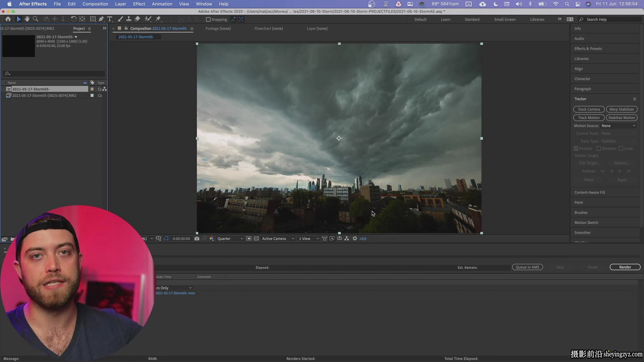This screenshot has width=644, height=362.
Task: Toggle Mask and Shape Path visibility
Action: coord(166,239)
